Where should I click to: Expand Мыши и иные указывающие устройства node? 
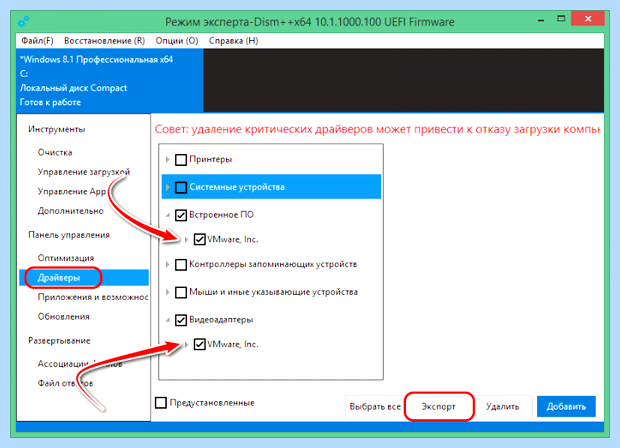[x=168, y=292]
